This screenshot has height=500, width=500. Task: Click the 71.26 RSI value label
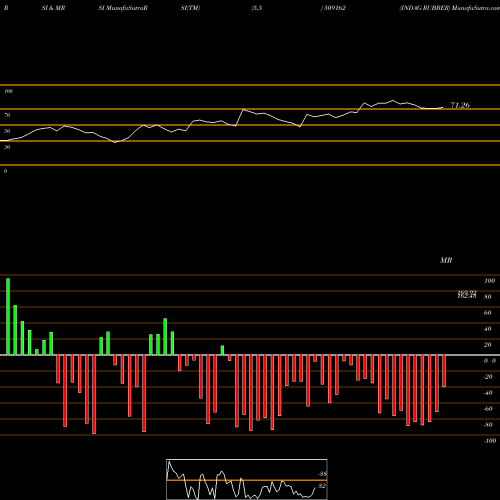[x=460, y=105]
